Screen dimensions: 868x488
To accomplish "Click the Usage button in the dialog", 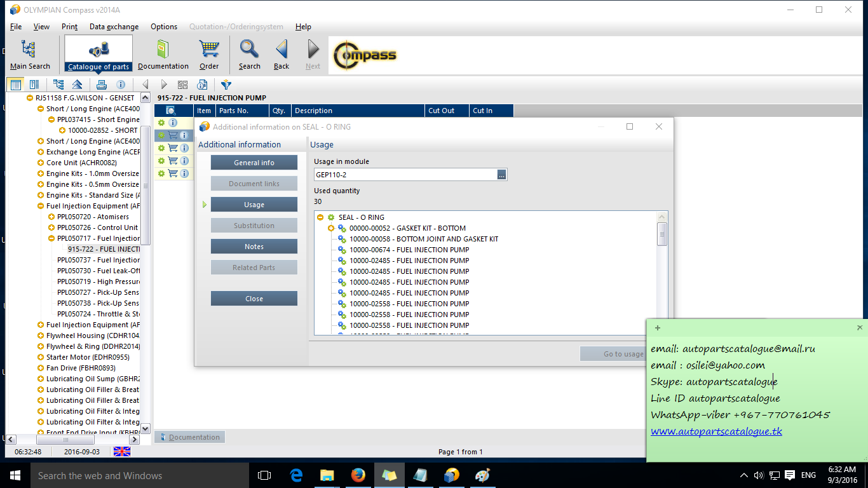I will [x=254, y=205].
